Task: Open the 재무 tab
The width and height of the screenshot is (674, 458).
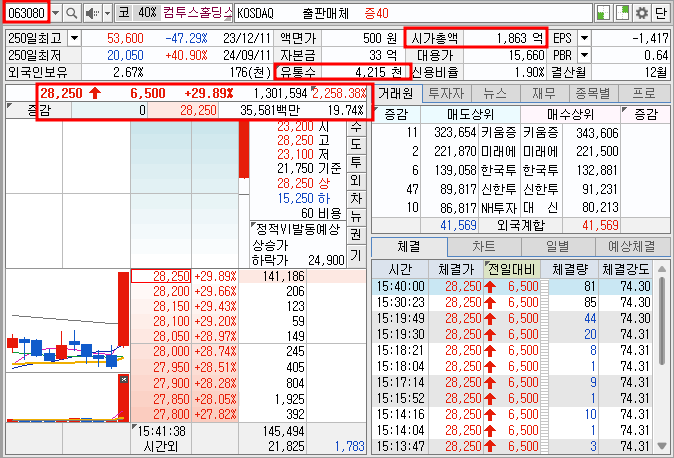Action: pos(545,93)
